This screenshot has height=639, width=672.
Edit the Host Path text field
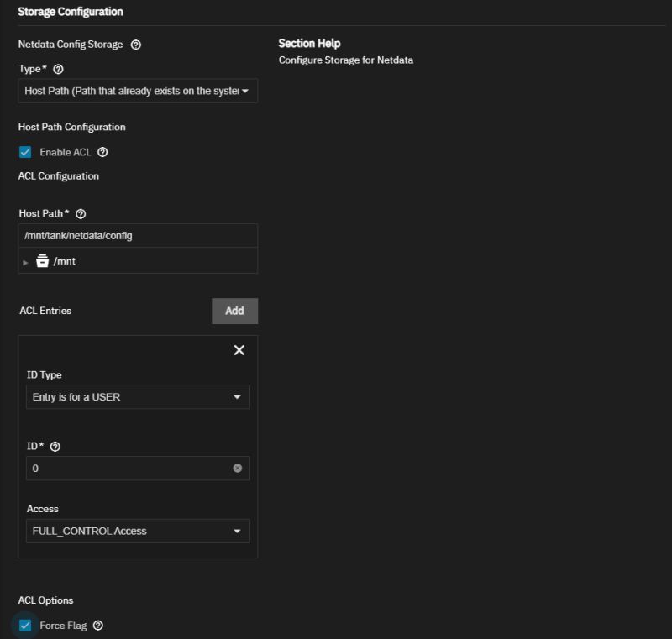point(138,235)
